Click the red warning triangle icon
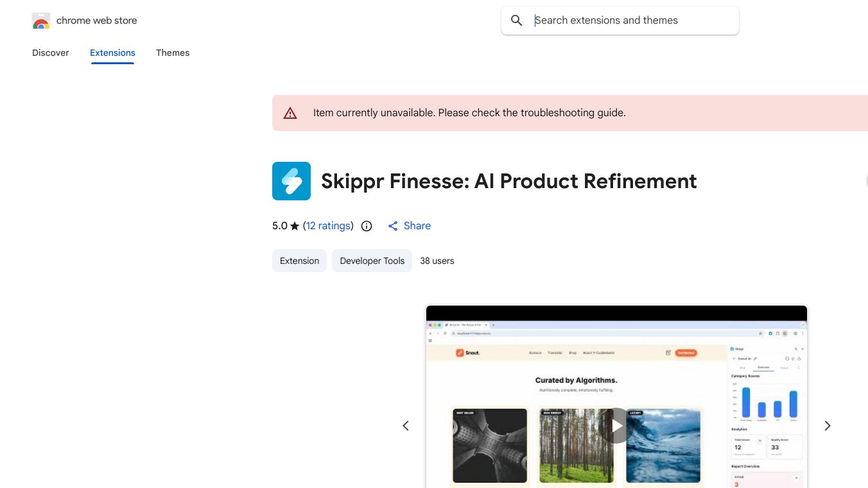 [290, 113]
